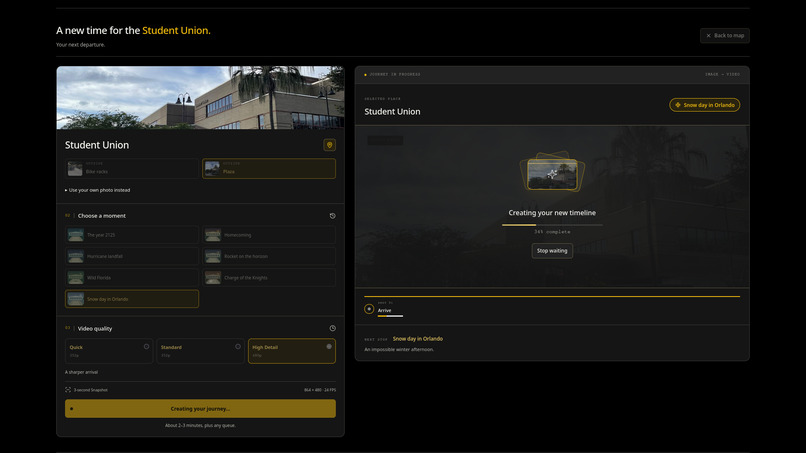This screenshot has width=806, height=453.
Task: Pick the Hurricane landfall moment
Action: [132, 256]
